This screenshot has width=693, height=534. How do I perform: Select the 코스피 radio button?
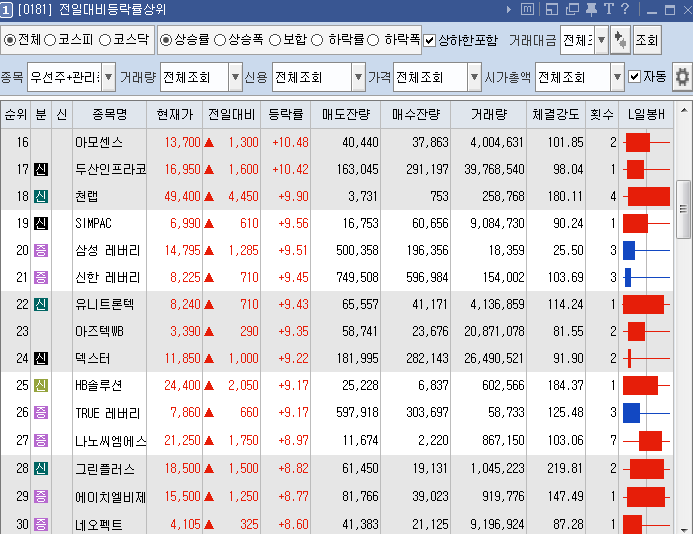pos(50,40)
